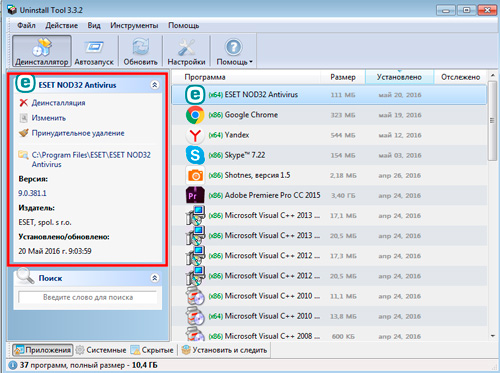Switch to the Скрытые tab

(152, 350)
